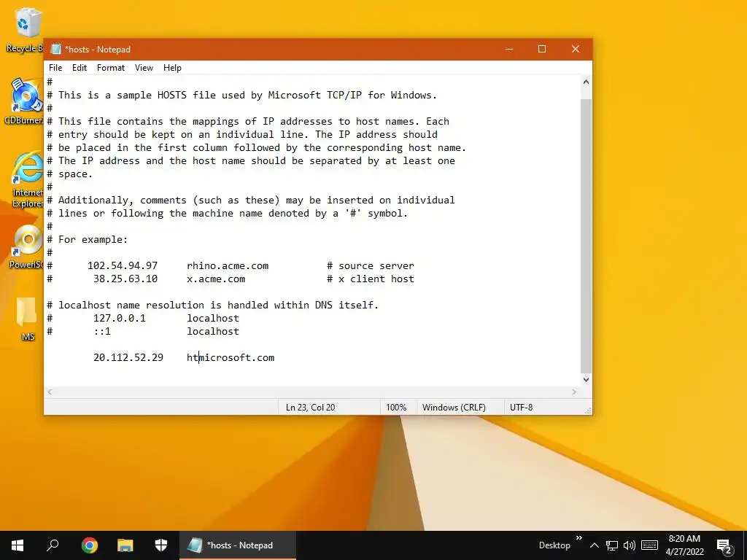Select the CDBurnerXP desktop shortcut
This screenshot has height=560, width=747.
(x=24, y=101)
